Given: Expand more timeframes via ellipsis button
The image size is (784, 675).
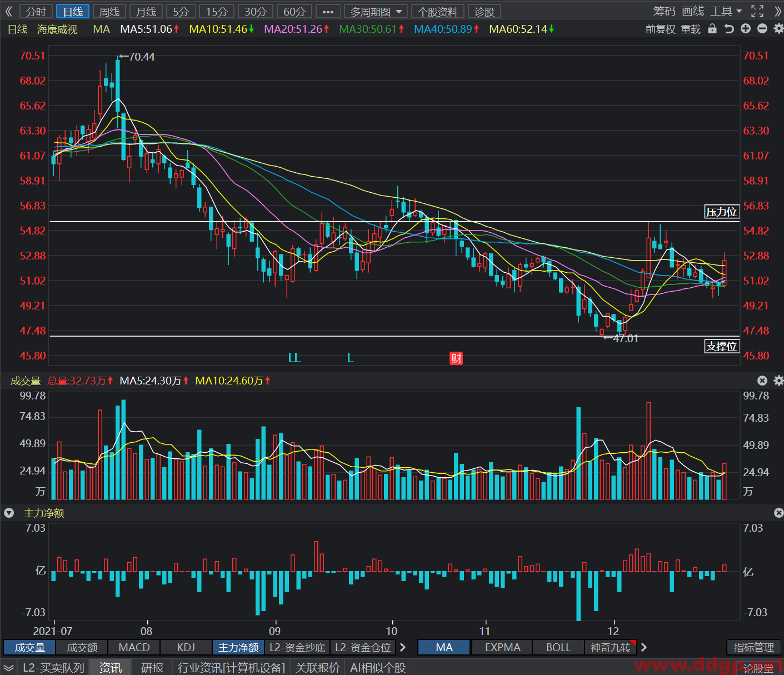Looking at the screenshot, I should 328,12.
